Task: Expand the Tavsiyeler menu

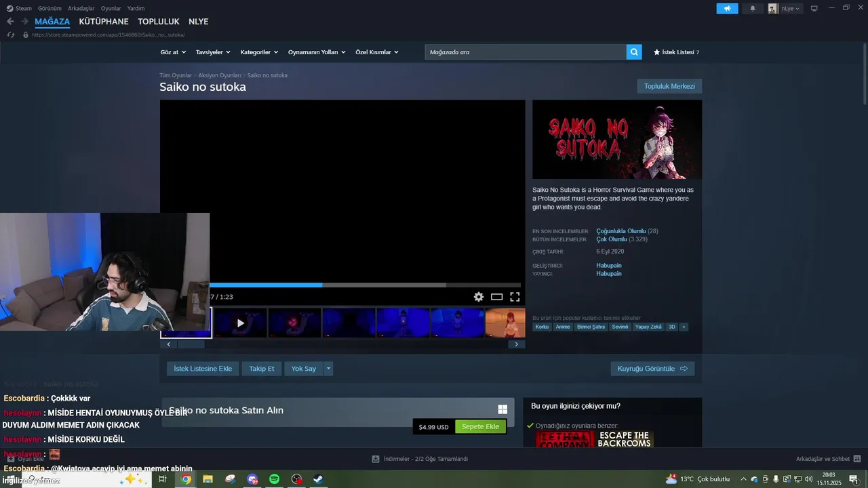Action: pyautogui.click(x=213, y=52)
